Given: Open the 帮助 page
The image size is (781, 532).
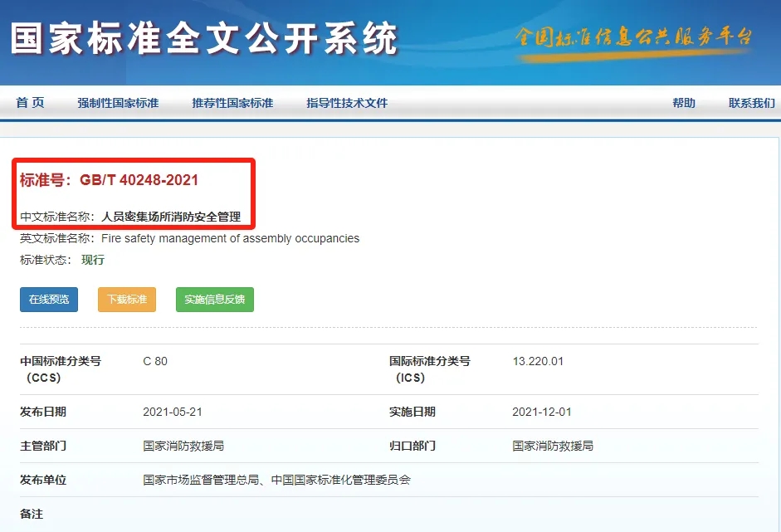Looking at the screenshot, I should point(684,103).
